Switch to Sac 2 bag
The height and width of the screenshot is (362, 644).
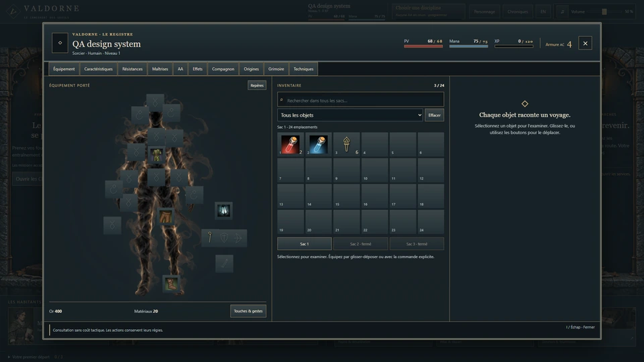(361, 244)
